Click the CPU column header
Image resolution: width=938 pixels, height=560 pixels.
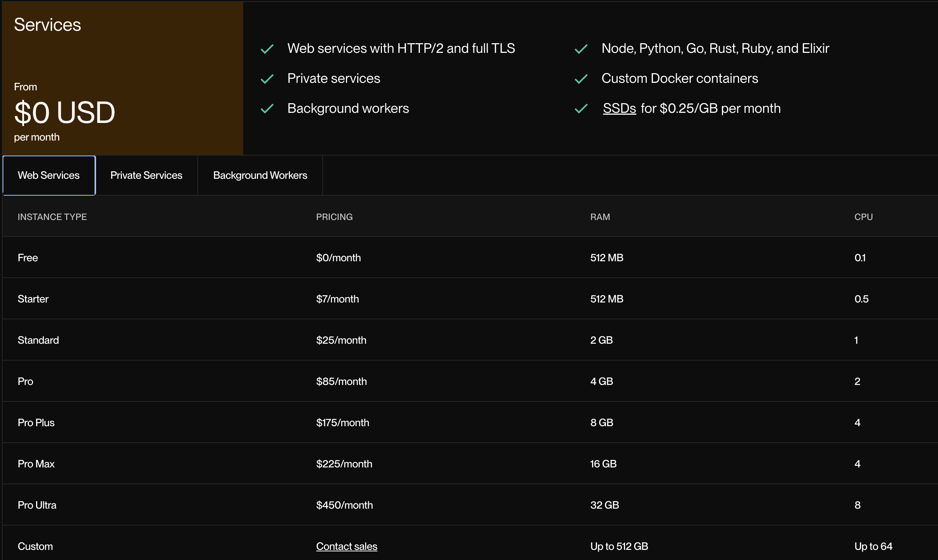(x=864, y=217)
